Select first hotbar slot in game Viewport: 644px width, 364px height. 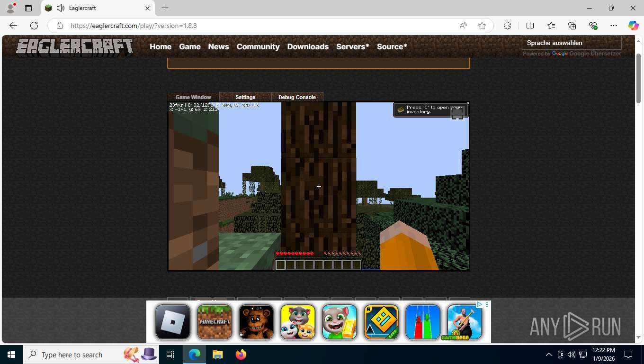(x=281, y=264)
